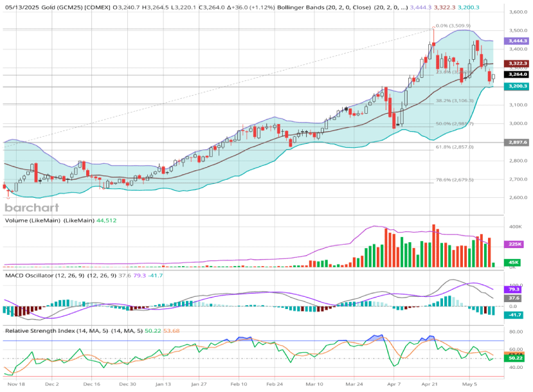The image size is (533, 392).
Task: Click the dark red 3,322.3 price tag
Action: [517, 64]
